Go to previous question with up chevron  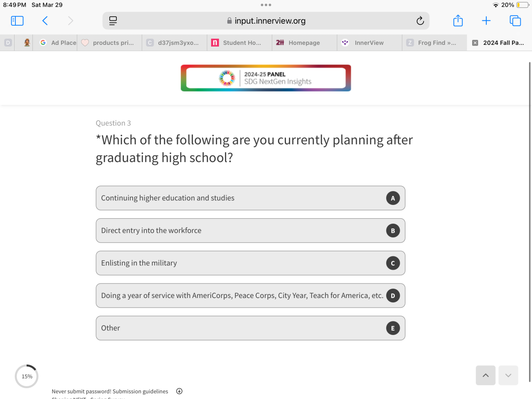[x=485, y=375]
